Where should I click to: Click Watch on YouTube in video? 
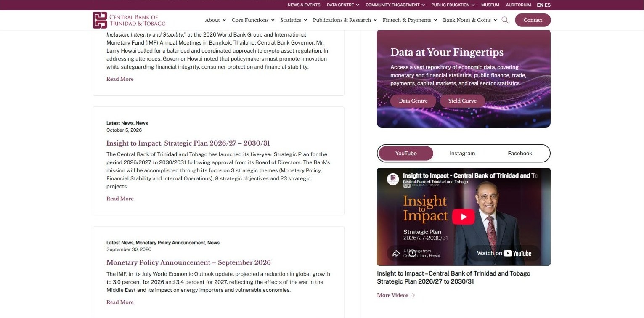pos(504,253)
